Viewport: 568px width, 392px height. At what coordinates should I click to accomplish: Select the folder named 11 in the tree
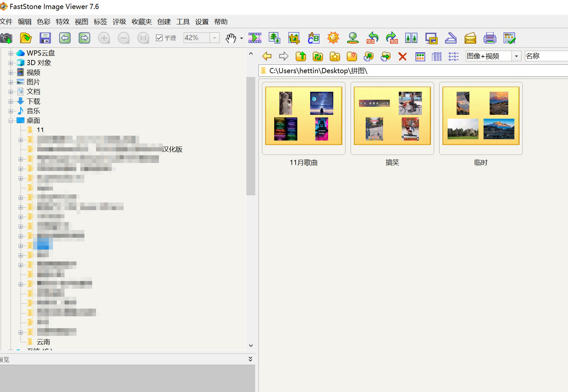pos(40,130)
